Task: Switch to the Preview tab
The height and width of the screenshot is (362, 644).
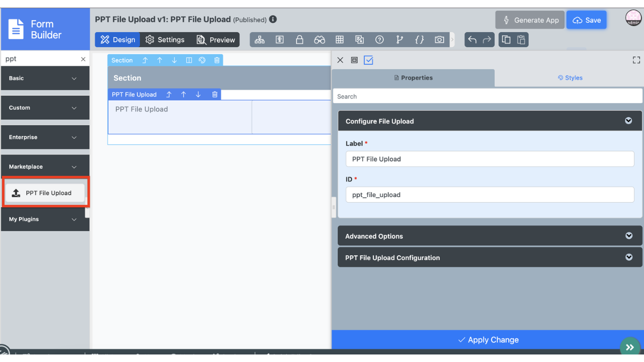Action: pyautogui.click(x=215, y=40)
